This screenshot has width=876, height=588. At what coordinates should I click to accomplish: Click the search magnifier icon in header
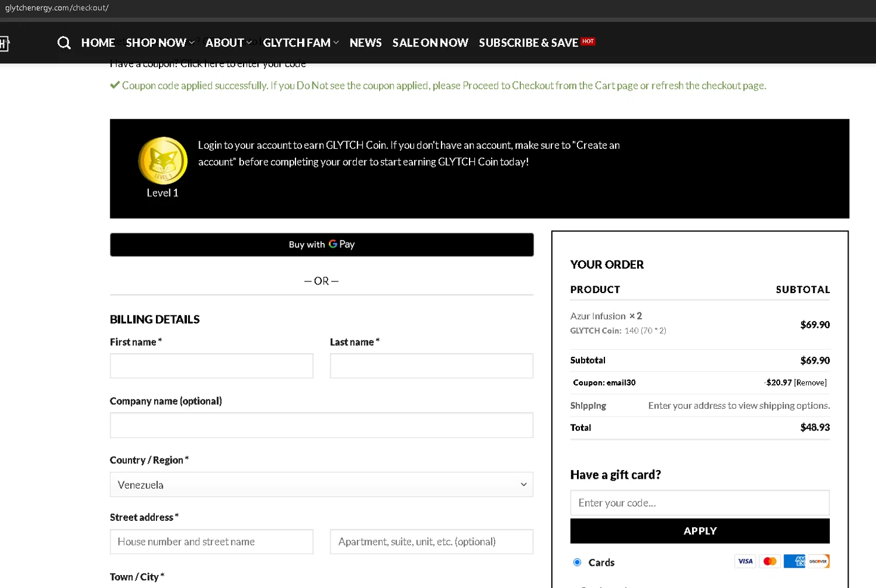tap(64, 43)
